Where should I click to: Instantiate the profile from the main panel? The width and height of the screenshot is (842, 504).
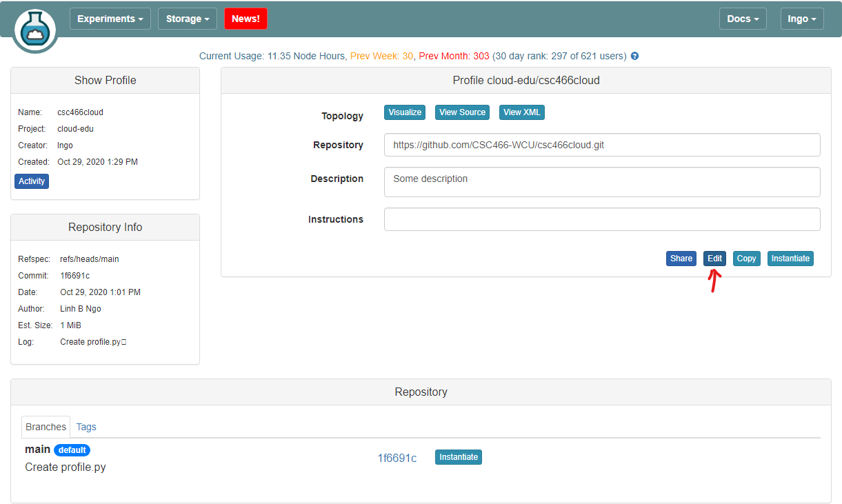pyautogui.click(x=790, y=259)
